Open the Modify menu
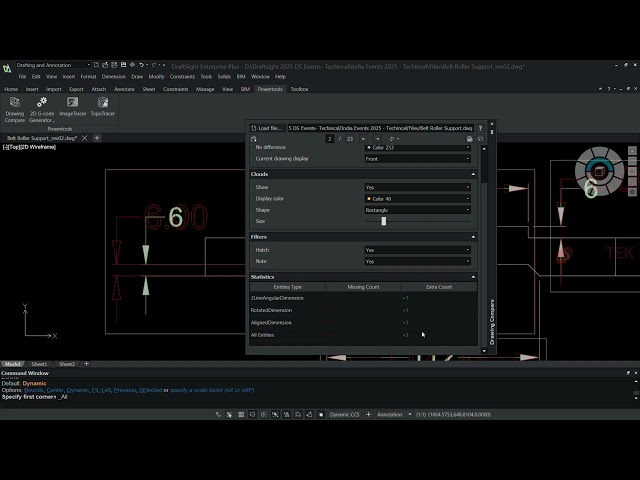This screenshot has height=480, width=640. [x=156, y=77]
